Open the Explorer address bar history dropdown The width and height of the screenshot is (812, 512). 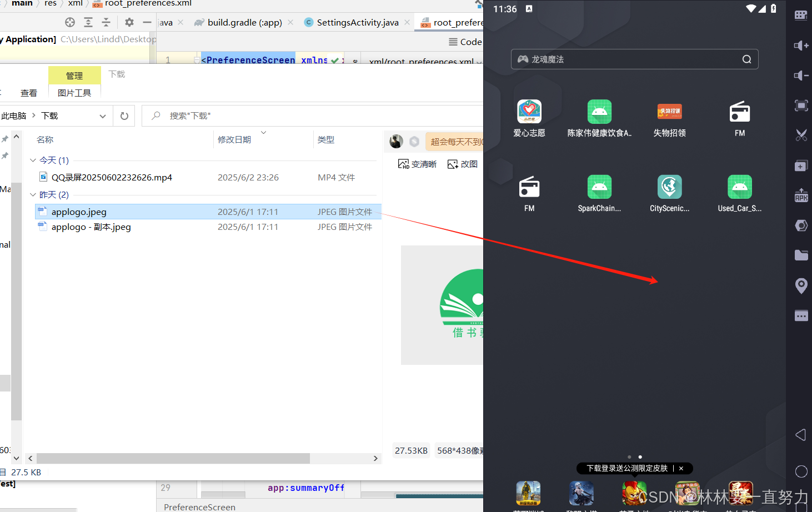pyautogui.click(x=103, y=116)
